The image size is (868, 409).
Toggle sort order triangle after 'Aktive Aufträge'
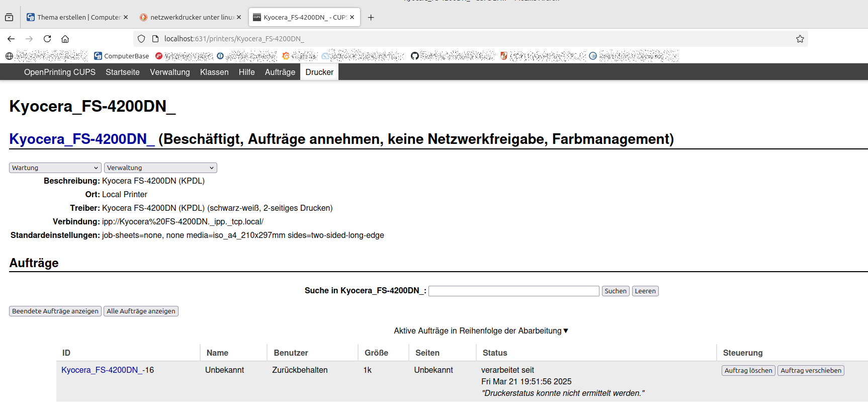point(566,331)
